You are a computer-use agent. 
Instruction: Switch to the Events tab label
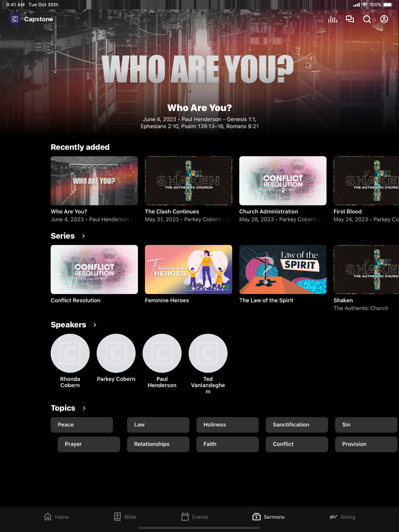tap(200, 517)
